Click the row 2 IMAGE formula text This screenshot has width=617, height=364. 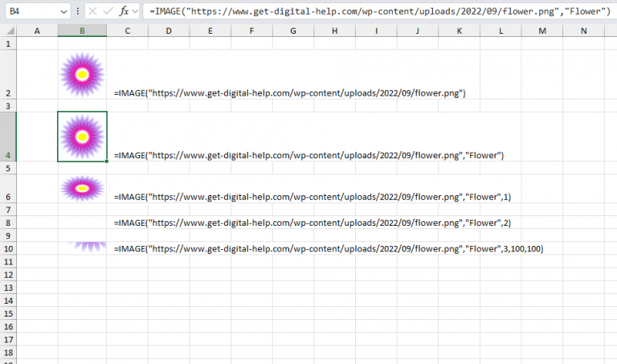tap(290, 93)
